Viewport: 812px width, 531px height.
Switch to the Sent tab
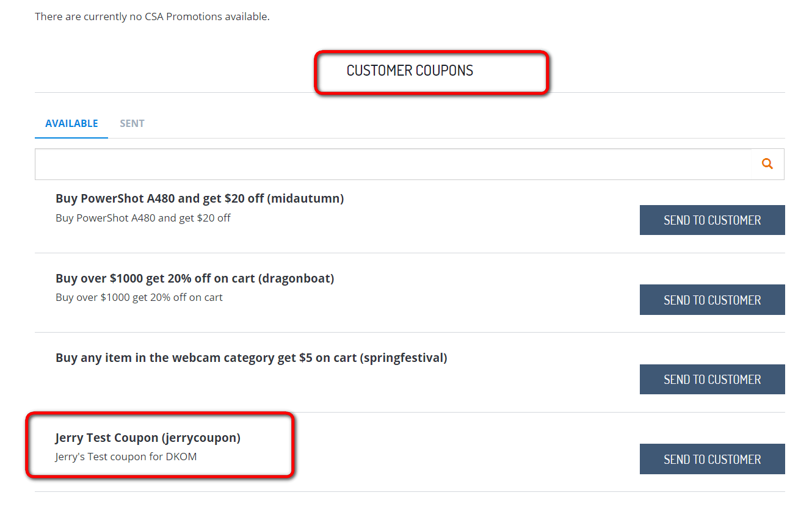132,123
